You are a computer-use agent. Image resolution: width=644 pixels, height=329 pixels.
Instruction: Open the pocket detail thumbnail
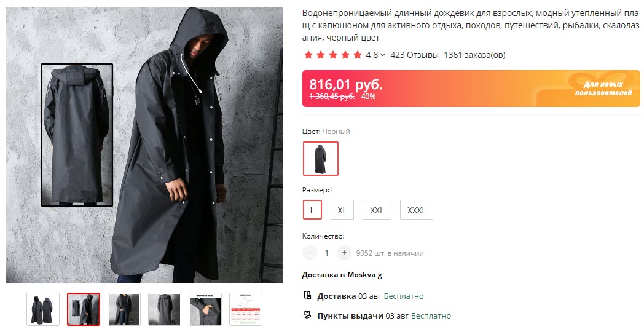(205, 309)
